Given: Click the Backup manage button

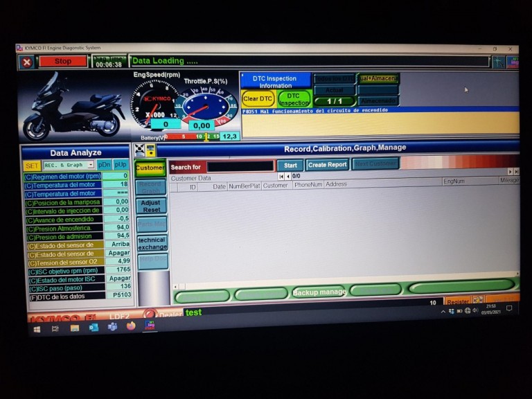Looking at the screenshot, I should [319, 292].
